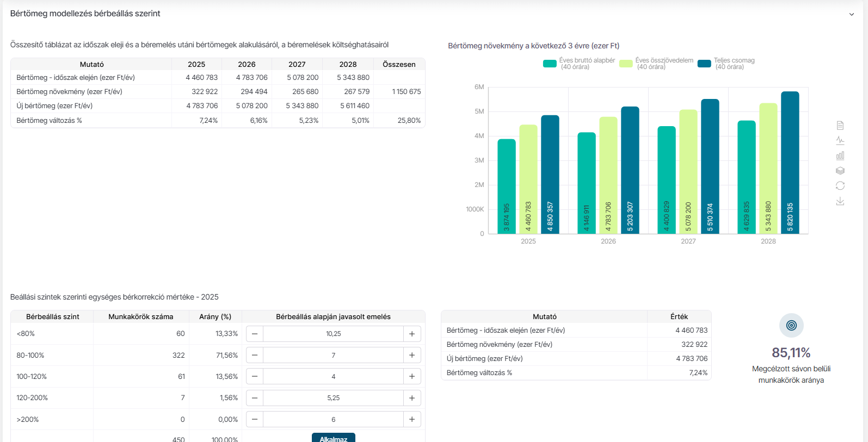868x442 pixels.
Task: Toggle the Éves bruttó alapbér legend series
Action: click(x=550, y=64)
